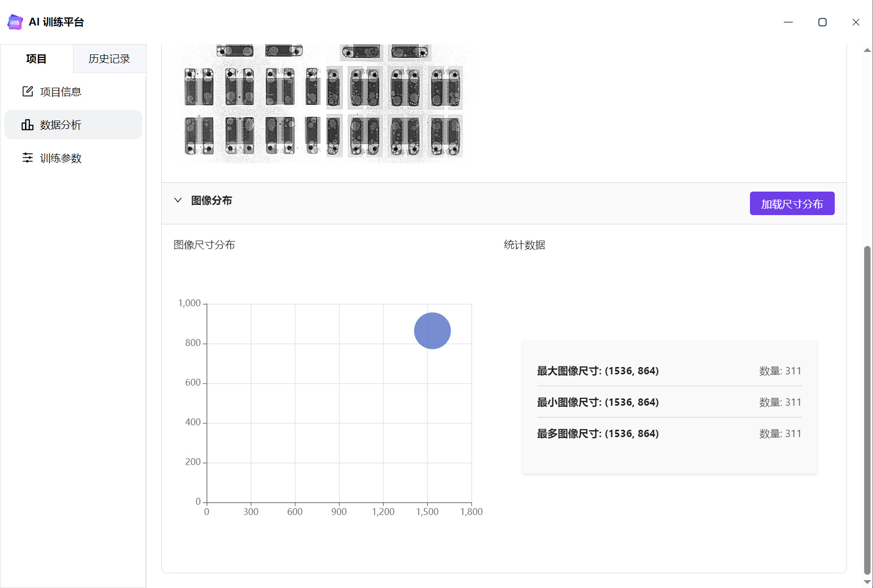Open the 历史记录 tab
873x588 pixels.
(109, 59)
